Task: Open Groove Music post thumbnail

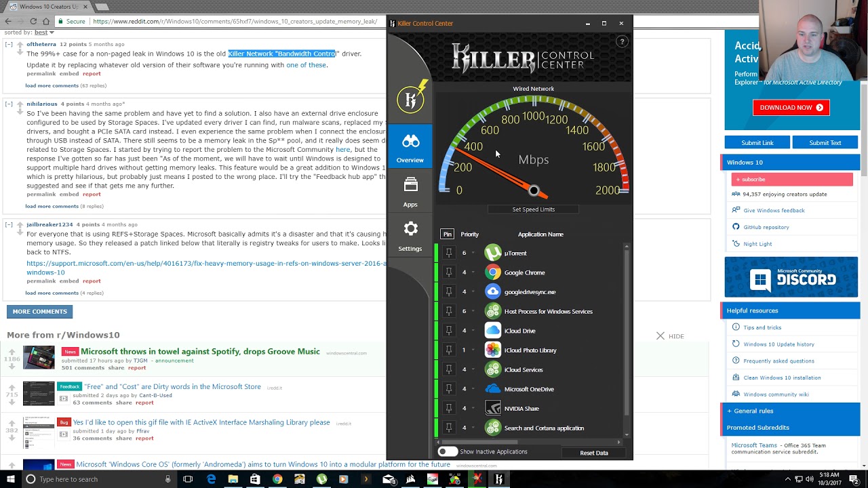Action: tap(39, 357)
